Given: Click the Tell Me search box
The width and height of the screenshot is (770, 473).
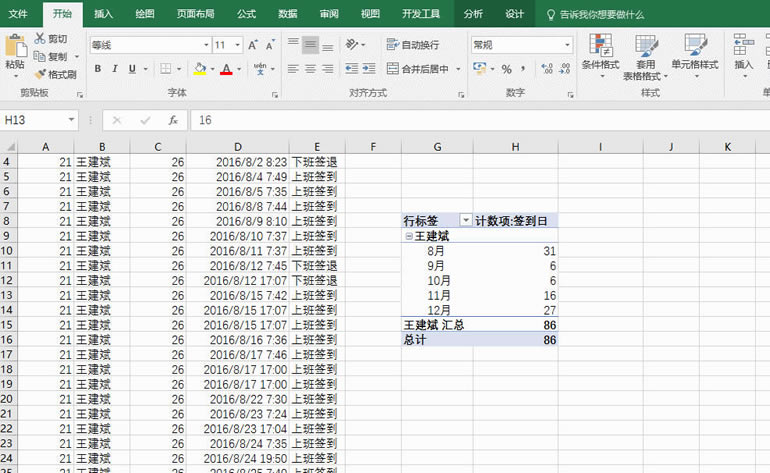Looking at the screenshot, I should point(595,15).
